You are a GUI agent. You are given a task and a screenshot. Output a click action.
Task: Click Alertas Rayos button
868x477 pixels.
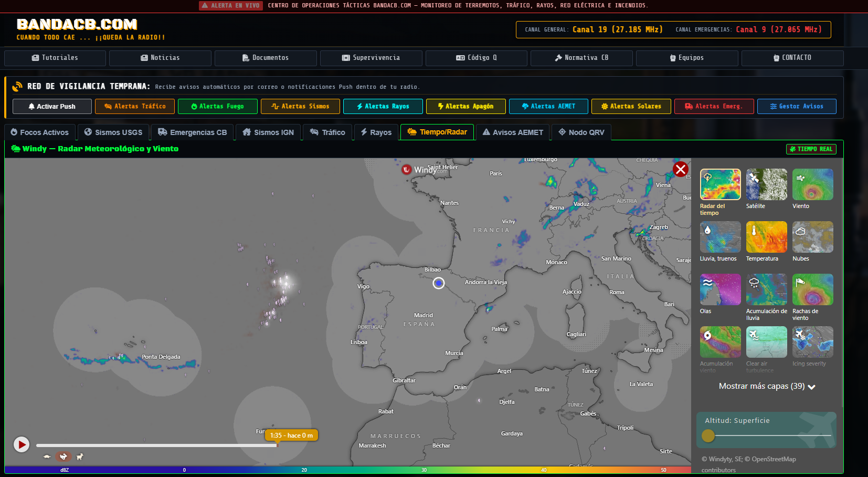[383, 106]
